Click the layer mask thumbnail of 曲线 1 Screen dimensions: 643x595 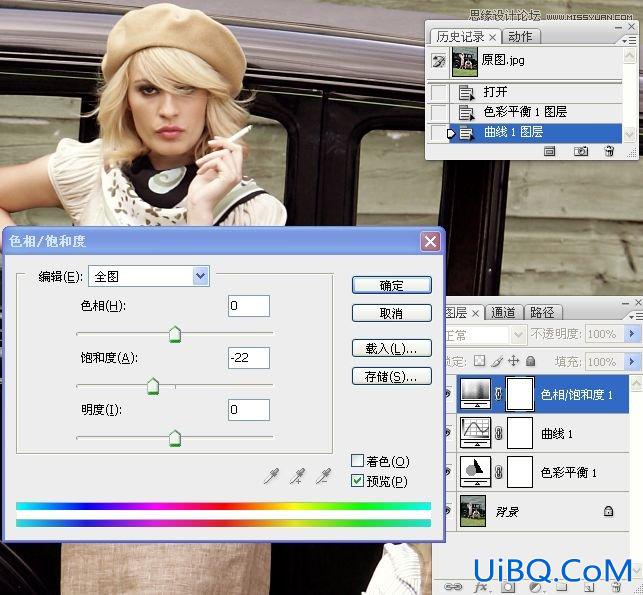[x=520, y=433]
